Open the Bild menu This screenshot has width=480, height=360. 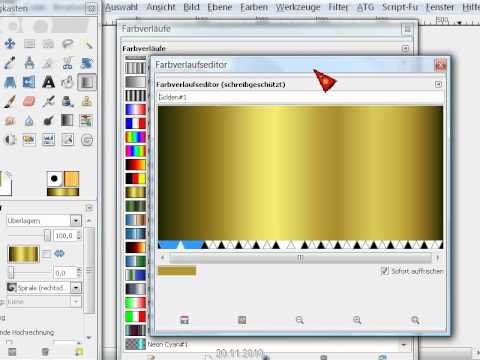coord(191,7)
